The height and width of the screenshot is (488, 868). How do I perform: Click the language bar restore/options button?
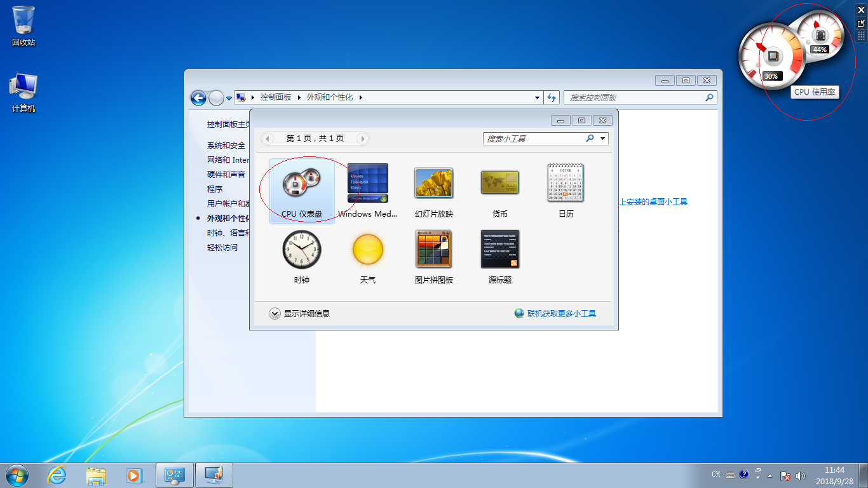pos(758,471)
